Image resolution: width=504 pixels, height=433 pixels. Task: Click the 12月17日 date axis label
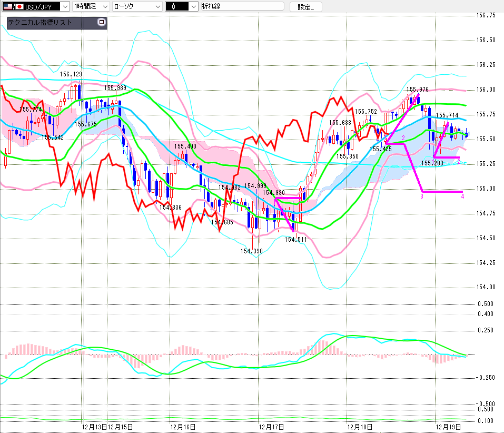(x=272, y=427)
